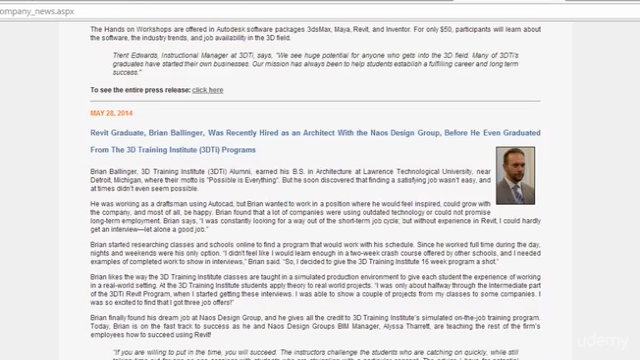Image resolution: width=640 pixels, height=360 pixels.
Task: Click the horizontal divider above the date
Action: pos(315,101)
